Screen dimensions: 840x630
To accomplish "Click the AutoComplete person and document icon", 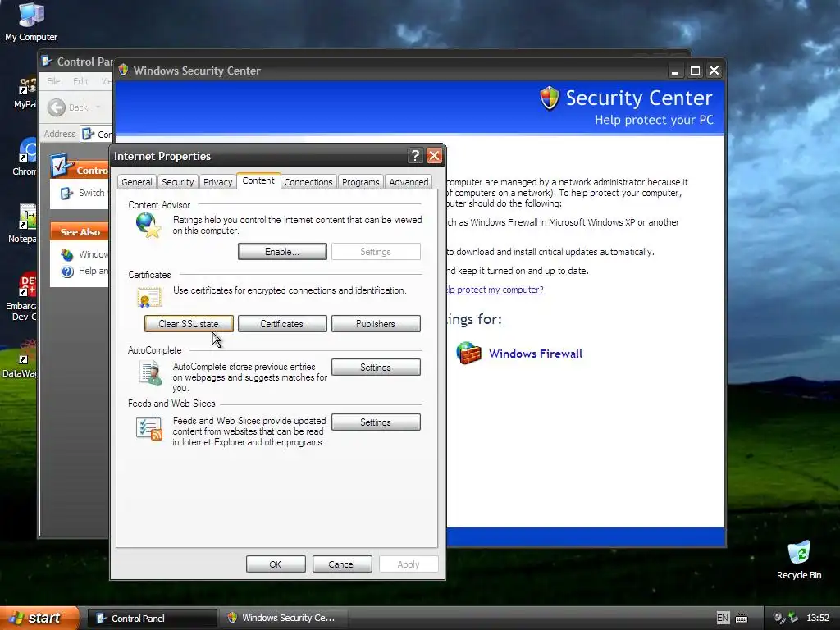I will 151,372.
